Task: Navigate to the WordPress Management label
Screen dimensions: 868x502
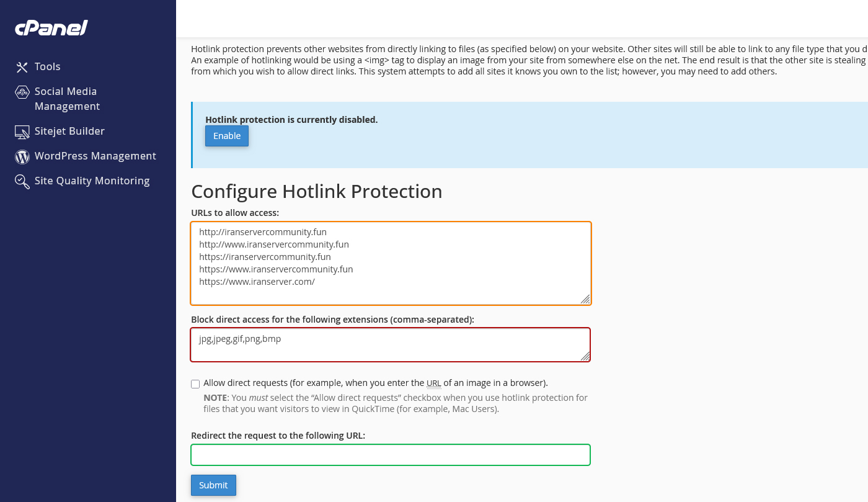Action: click(95, 156)
